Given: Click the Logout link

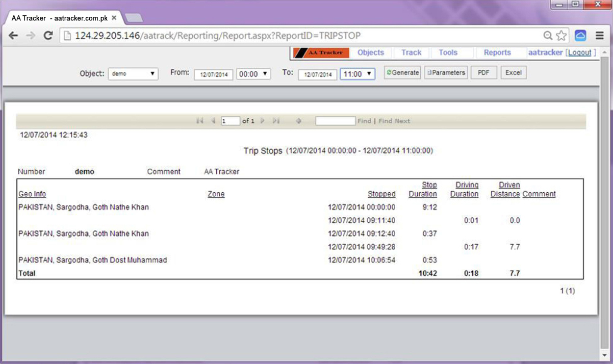Looking at the screenshot, I should pos(580,53).
